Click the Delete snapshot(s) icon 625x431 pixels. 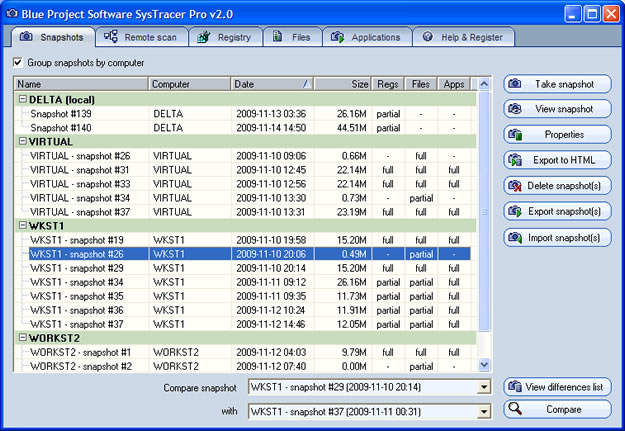pos(516,186)
